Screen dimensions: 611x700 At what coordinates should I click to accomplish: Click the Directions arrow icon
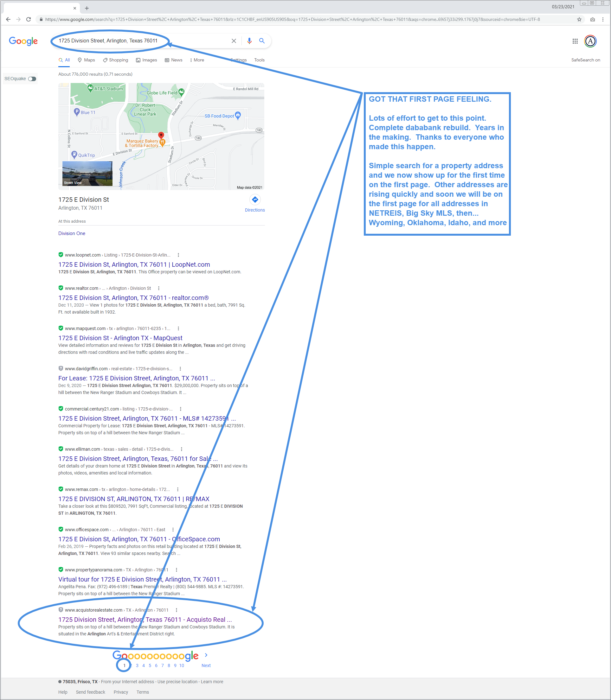tap(255, 200)
